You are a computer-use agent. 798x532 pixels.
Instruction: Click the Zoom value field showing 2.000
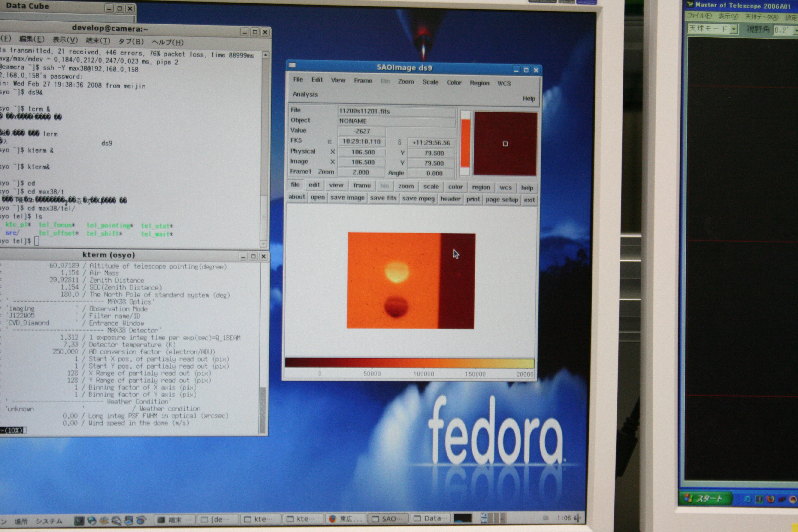361,172
